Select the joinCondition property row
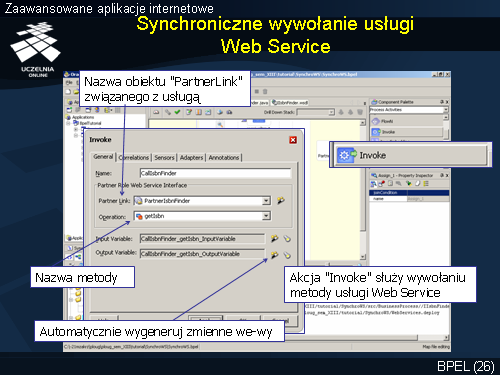This screenshot has height=375, width=500. [409, 193]
